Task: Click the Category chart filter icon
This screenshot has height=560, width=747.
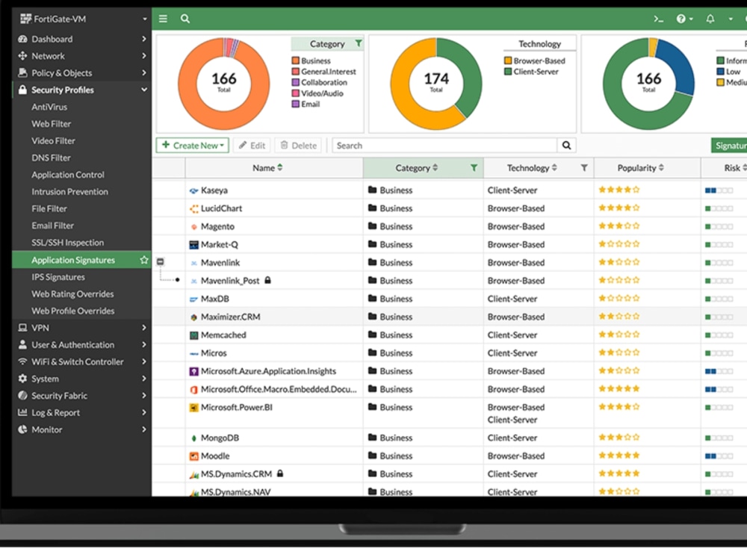Action: (359, 43)
